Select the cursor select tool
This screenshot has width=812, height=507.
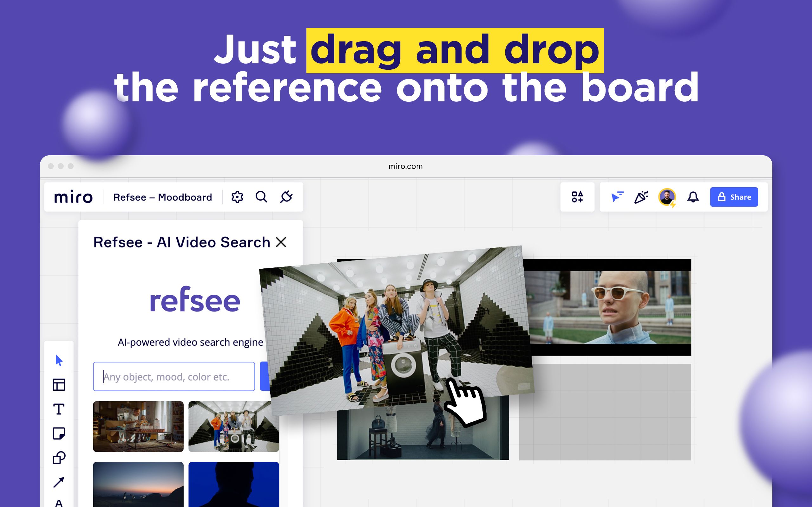pos(59,361)
